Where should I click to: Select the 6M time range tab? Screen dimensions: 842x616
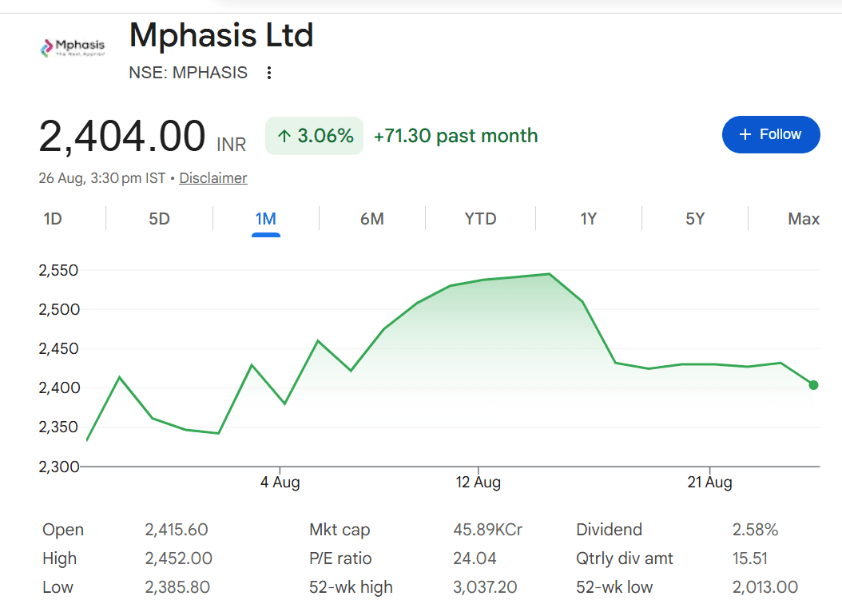point(372,219)
